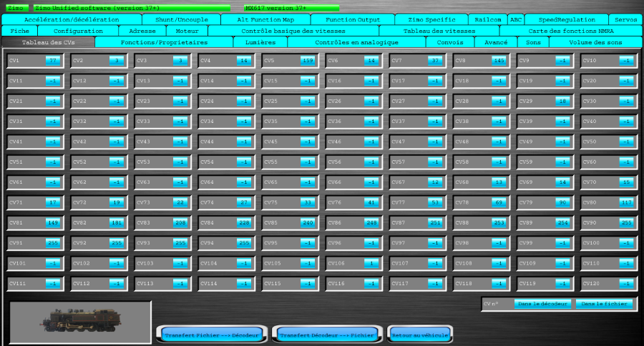Edit the CV7 value field showing 37
This screenshot has width=644, height=346.
pyautogui.click(x=435, y=61)
